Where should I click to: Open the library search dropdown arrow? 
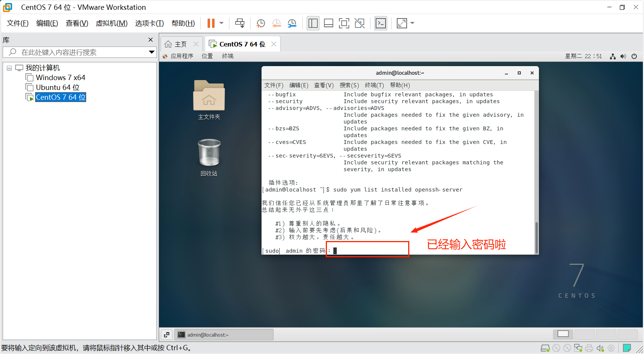point(152,52)
